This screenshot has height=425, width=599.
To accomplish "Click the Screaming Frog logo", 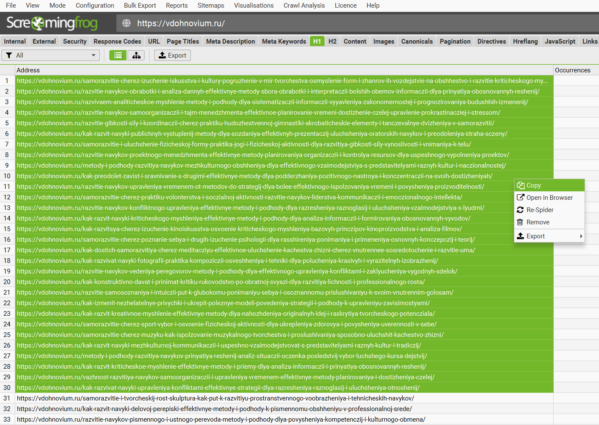I will click(x=52, y=23).
